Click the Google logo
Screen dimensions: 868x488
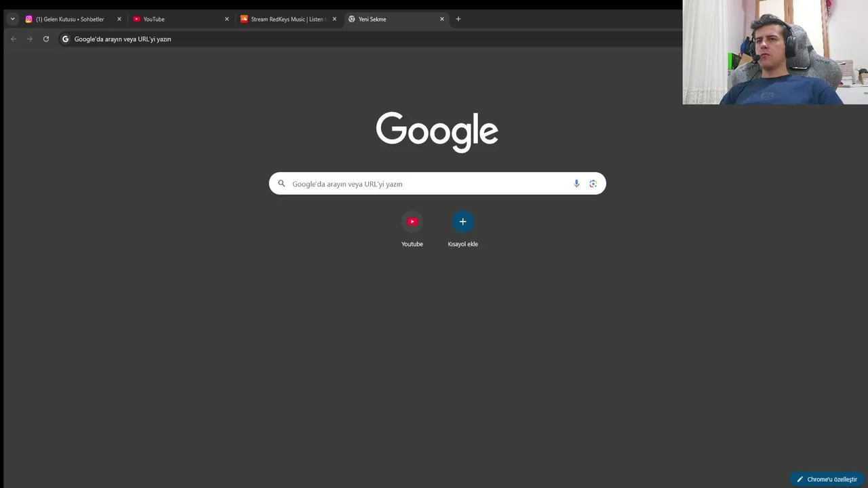pyautogui.click(x=437, y=131)
